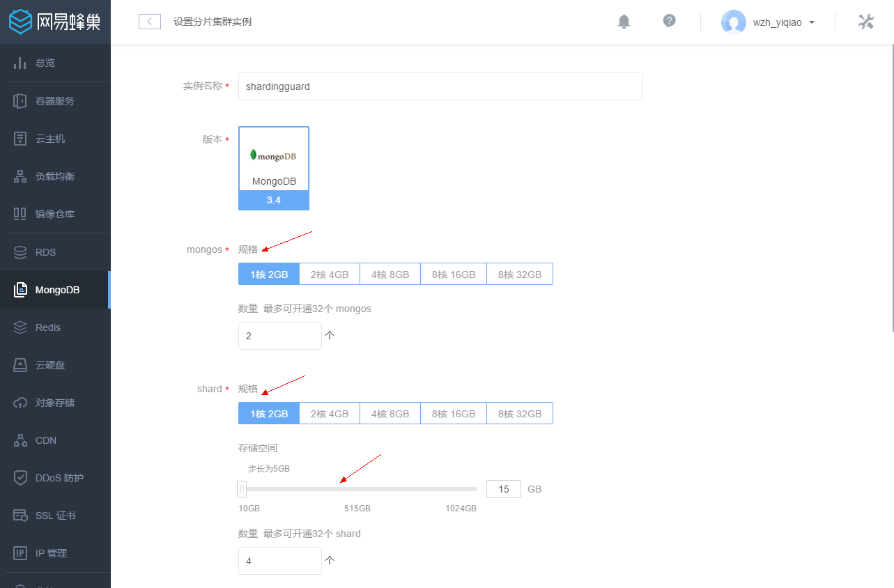Click the NetEase hive logo icon

click(21, 22)
